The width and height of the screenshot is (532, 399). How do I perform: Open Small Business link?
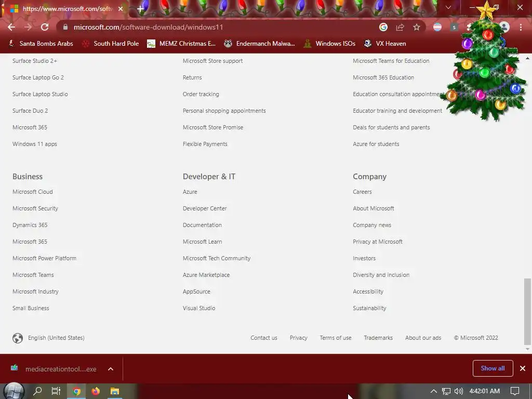coord(31,309)
